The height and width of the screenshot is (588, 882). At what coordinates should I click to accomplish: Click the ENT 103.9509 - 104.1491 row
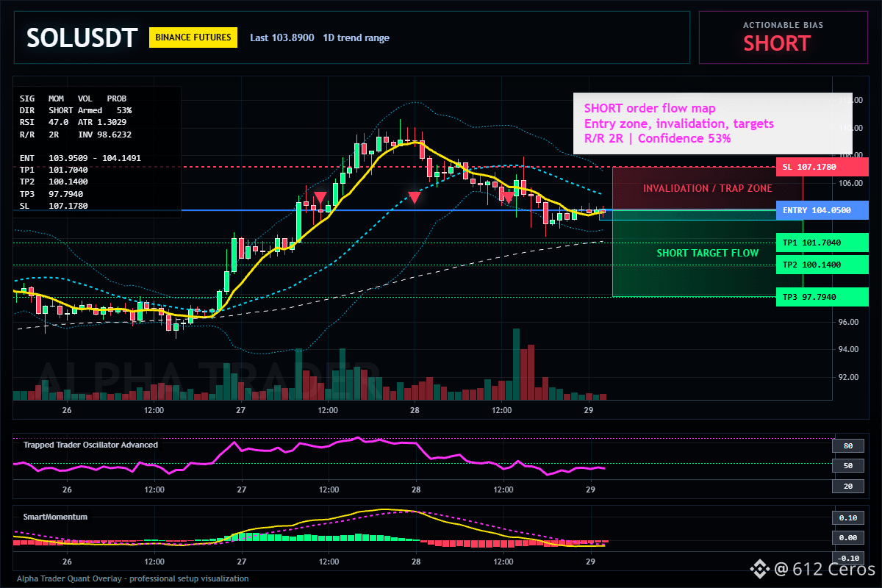tap(80, 157)
